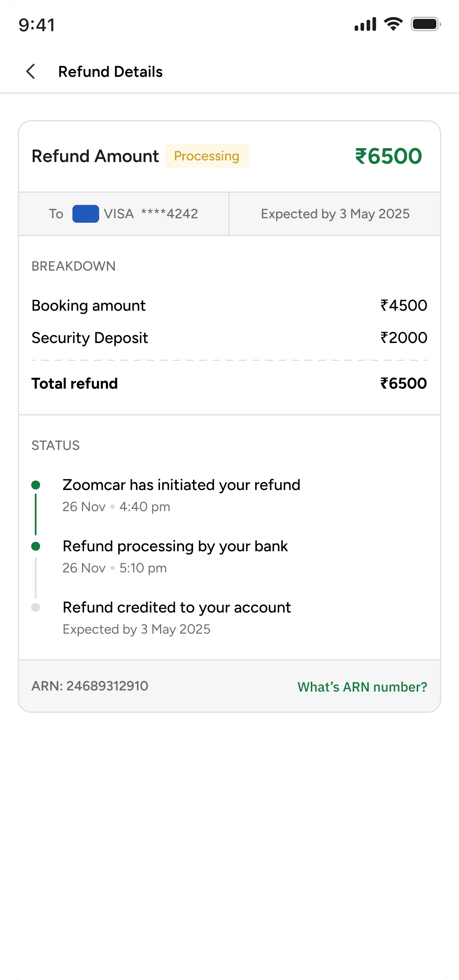
Task: Tap the cellular signal bars icon
Action: [365, 24]
